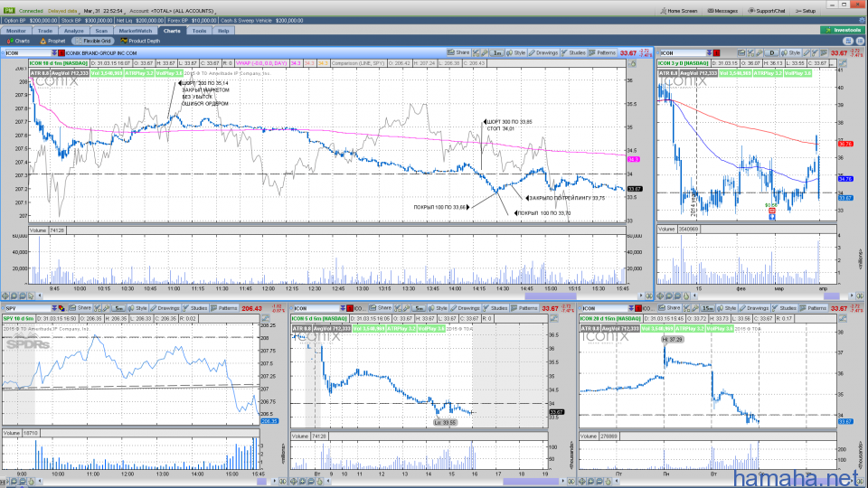Open Patterns menu in main ICON chart
Image resolution: width=868 pixels, height=488 pixels.
pos(602,52)
